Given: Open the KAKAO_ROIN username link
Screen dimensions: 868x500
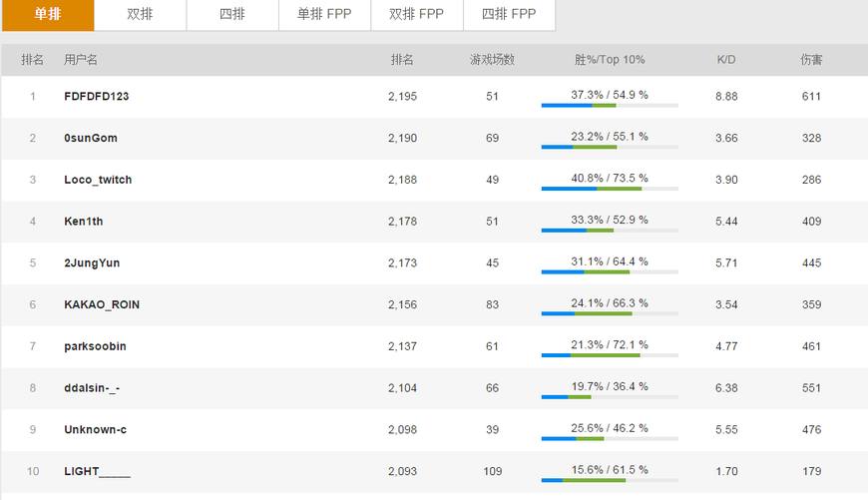Looking at the screenshot, I should pyautogui.click(x=102, y=304).
